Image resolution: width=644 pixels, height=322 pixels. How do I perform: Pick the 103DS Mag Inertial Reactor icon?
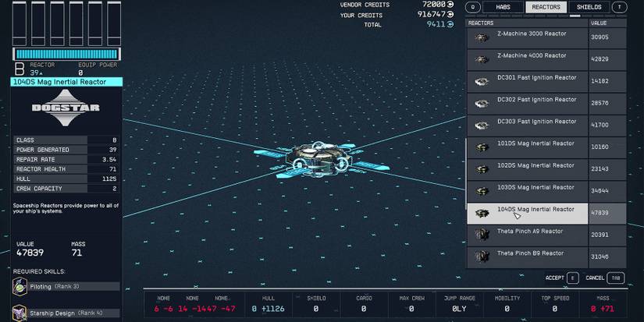tap(482, 192)
